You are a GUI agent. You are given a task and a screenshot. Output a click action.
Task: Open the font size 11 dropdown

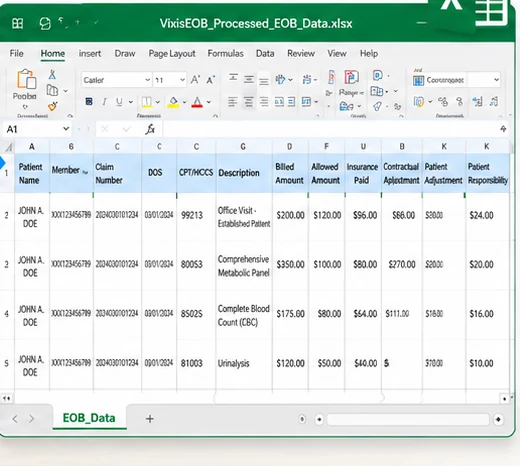tap(182, 80)
